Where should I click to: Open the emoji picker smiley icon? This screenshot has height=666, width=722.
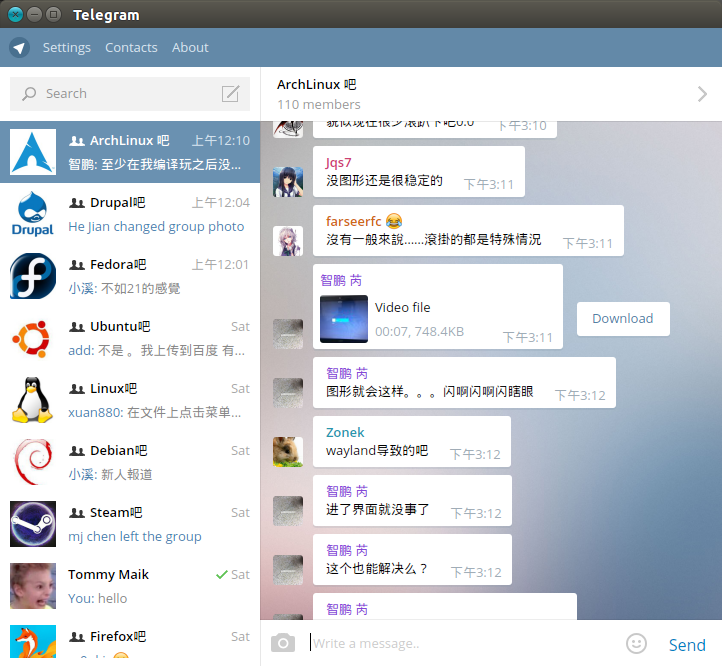(x=636, y=643)
